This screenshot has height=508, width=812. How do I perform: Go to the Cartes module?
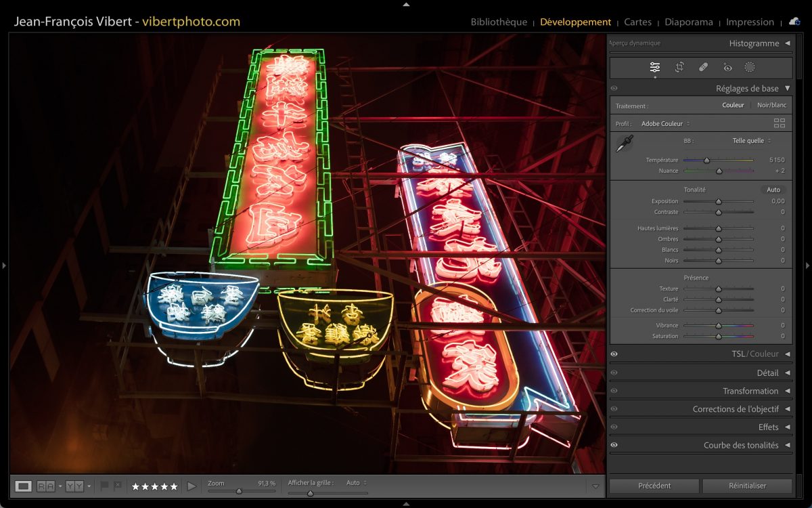tap(637, 22)
